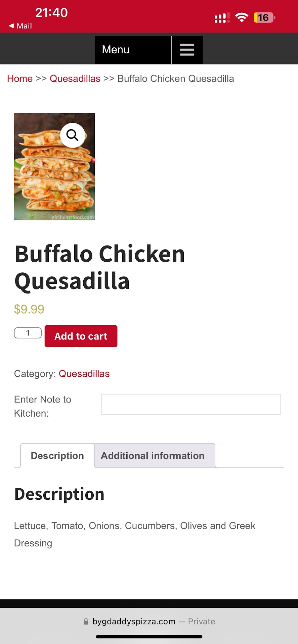This screenshot has height=644, width=298.
Task: Switch to the Additional information tab
Action: click(153, 455)
